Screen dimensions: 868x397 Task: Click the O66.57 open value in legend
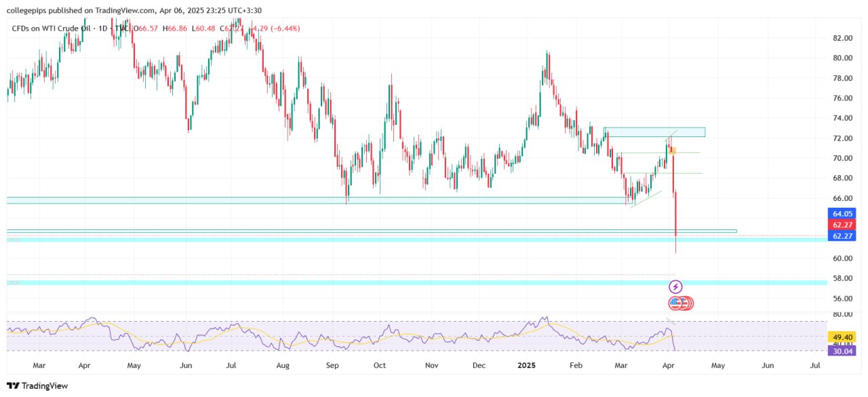[144, 29]
